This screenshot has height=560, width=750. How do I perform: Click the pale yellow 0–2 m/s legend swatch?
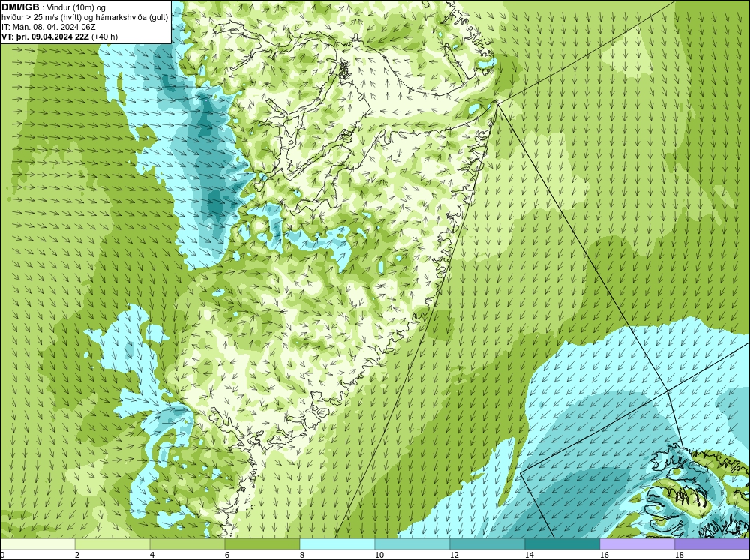[37, 544]
